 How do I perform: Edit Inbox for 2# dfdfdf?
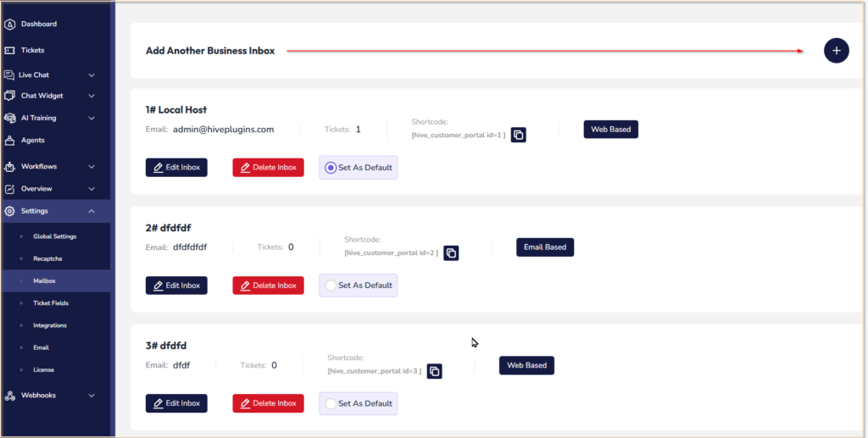[x=176, y=286]
